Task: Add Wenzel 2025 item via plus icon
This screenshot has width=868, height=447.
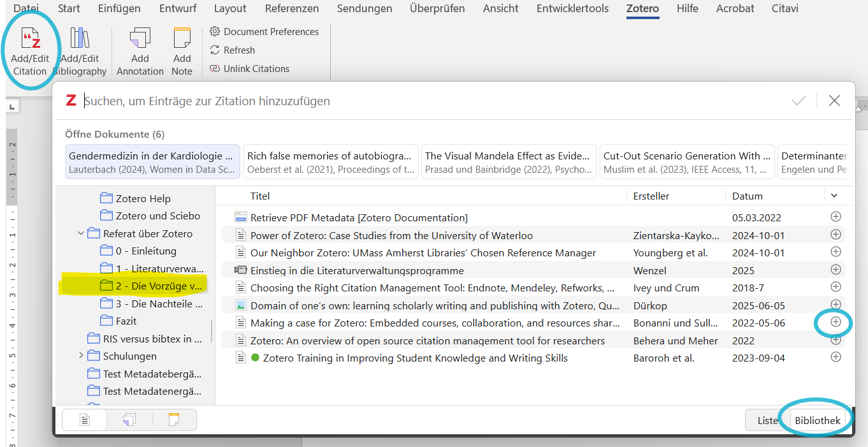Action: [x=836, y=270]
